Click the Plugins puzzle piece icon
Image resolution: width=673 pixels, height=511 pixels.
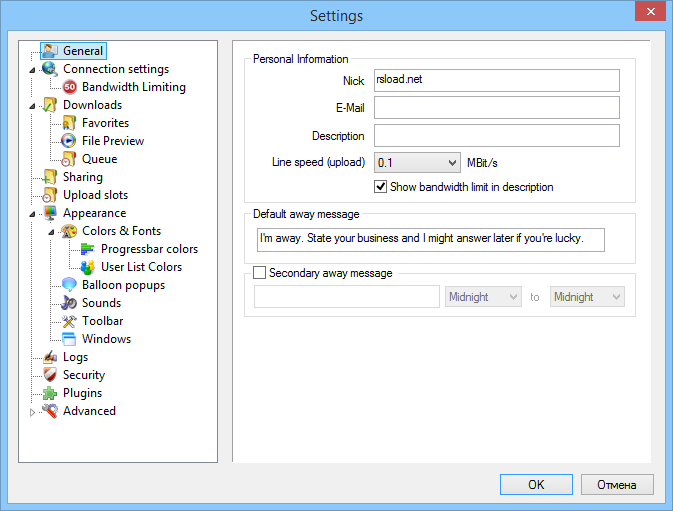pyautogui.click(x=50, y=393)
